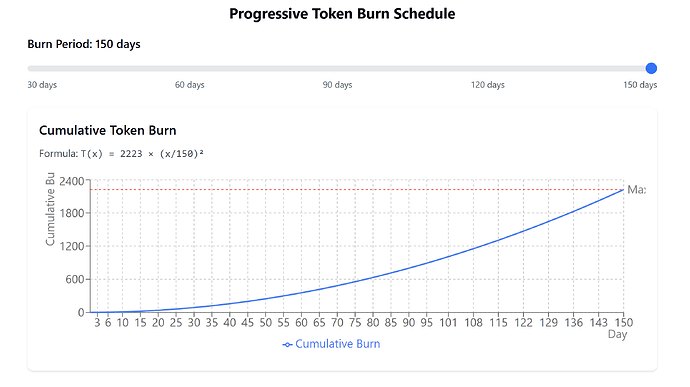Viewport: 690px width, 387px height.
Task: Click the blue slider thumb at 150 days
Action: tap(651, 68)
